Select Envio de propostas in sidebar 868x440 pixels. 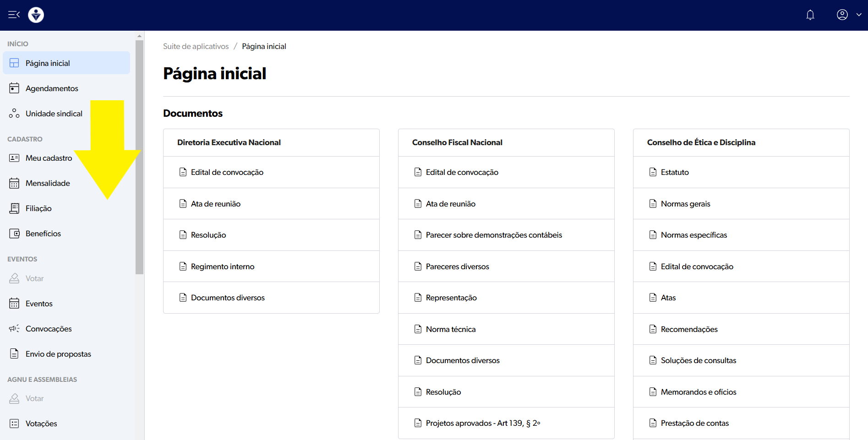(x=58, y=354)
